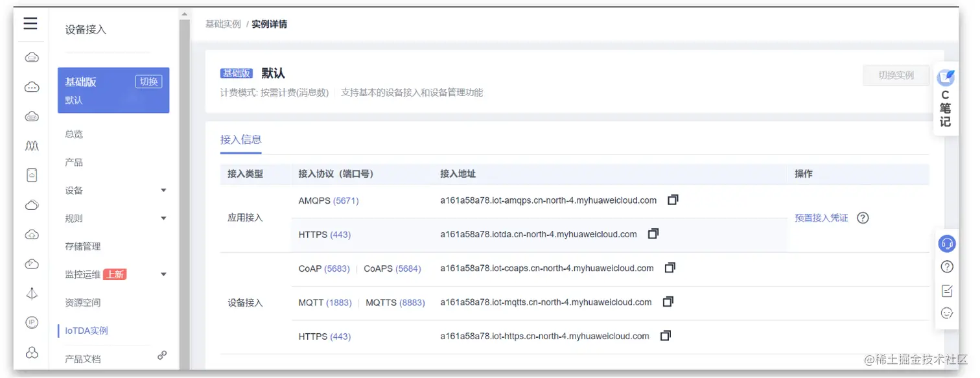The image size is (980, 378).
Task: Open the C笔记 notes widget
Action: coord(946,99)
